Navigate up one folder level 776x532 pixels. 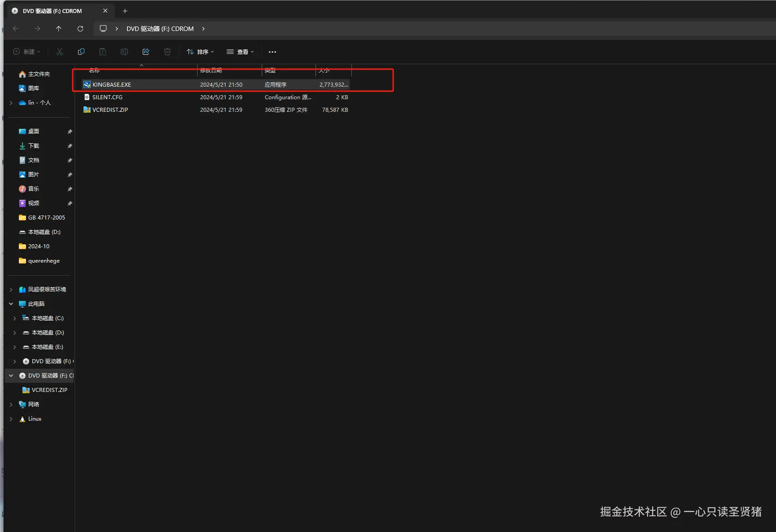pos(59,29)
